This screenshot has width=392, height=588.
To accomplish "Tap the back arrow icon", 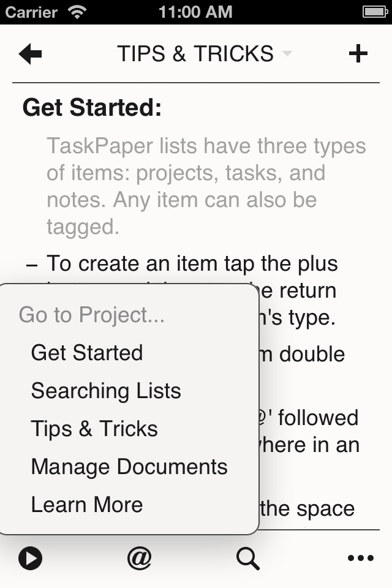I will 30,54.
